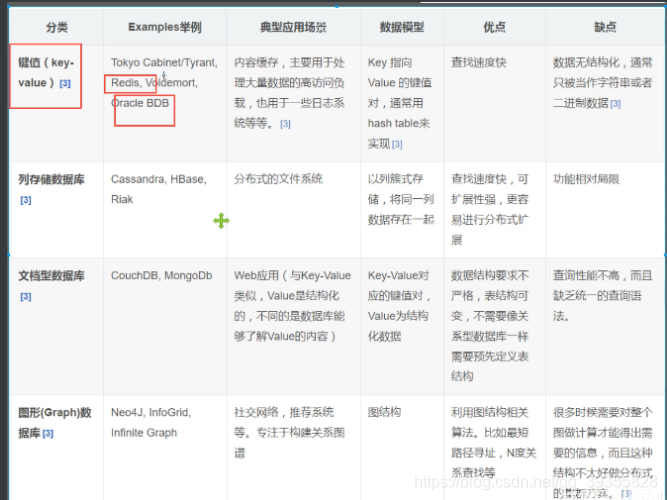
Task: Select the 数据模型 column header
Action: point(402,27)
